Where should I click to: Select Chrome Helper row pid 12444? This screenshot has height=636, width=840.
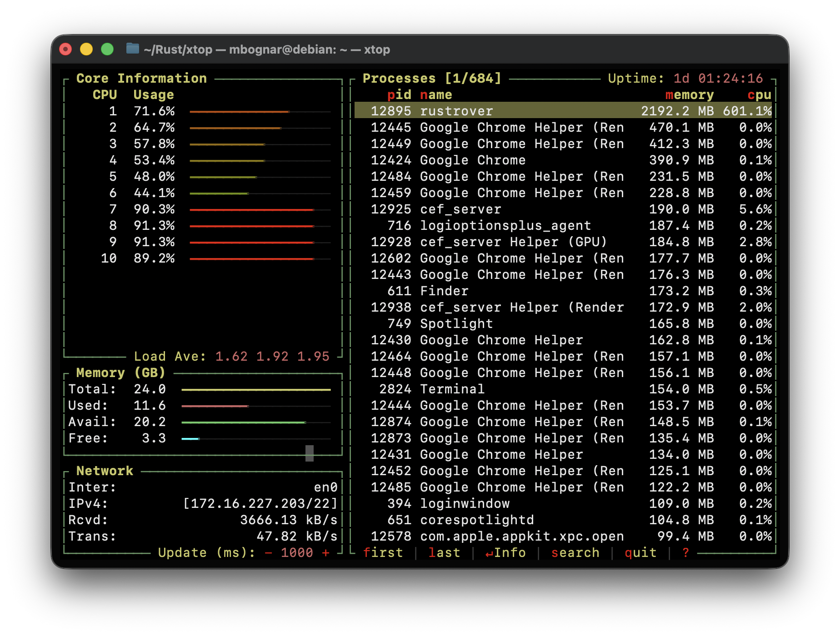coord(563,405)
